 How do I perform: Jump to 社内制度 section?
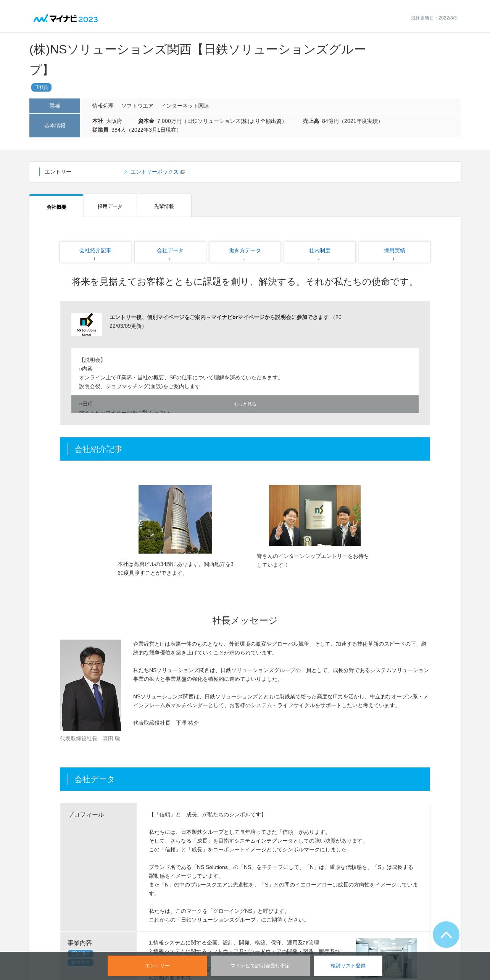(x=320, y=252)
